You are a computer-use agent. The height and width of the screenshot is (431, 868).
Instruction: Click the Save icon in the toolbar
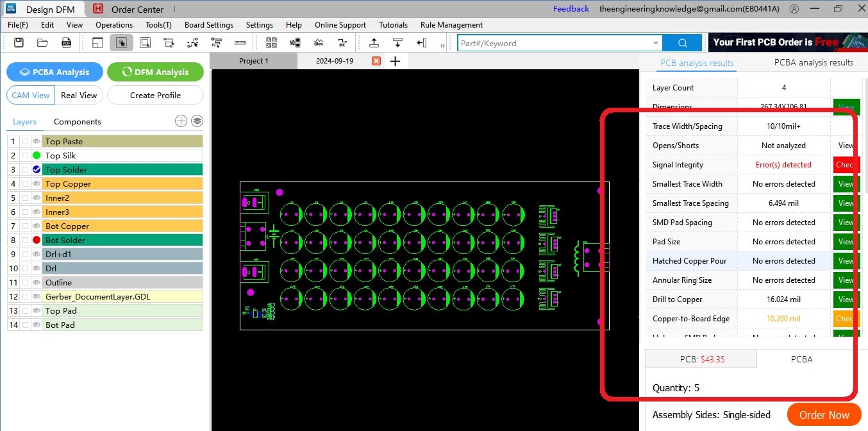point(19,43)
